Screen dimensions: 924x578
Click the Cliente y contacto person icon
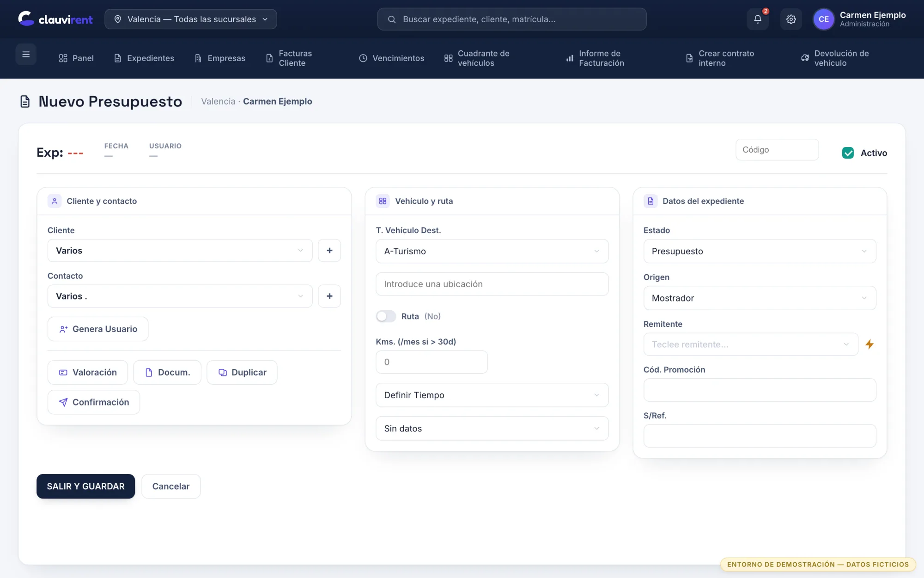(x=55, y=201)
